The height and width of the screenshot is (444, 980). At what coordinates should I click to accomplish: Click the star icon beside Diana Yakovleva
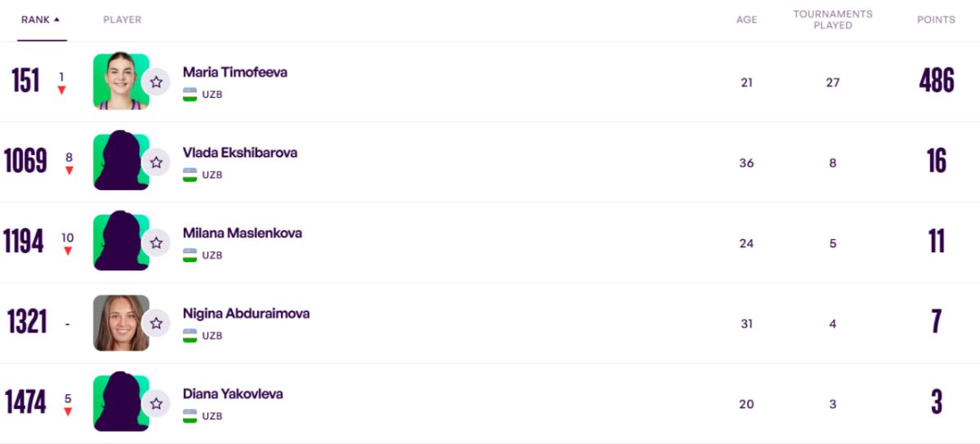coord(156,403)
